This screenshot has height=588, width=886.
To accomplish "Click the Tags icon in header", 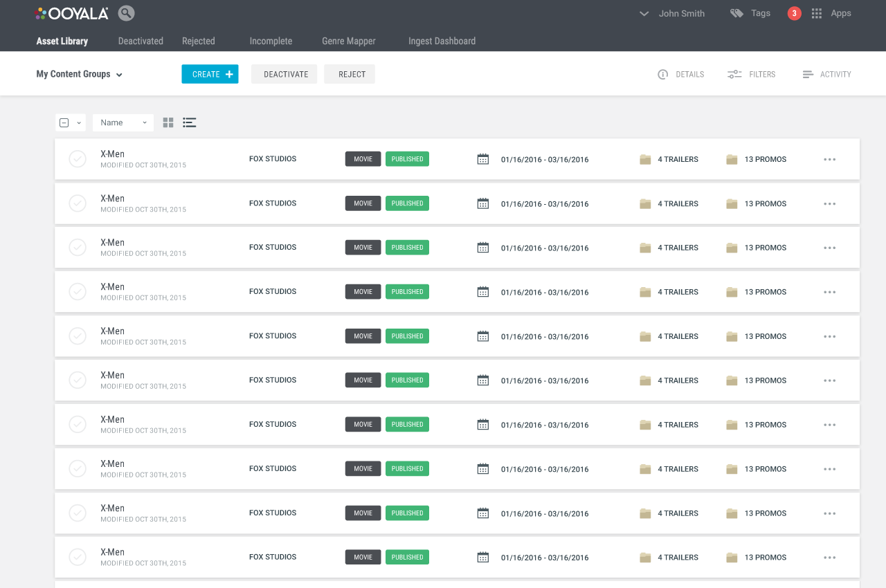I will pyautogui.click(x=736, y=13).
